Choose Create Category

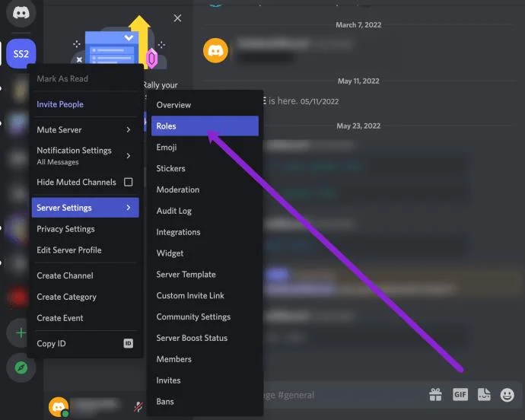(x=85, y=297)
